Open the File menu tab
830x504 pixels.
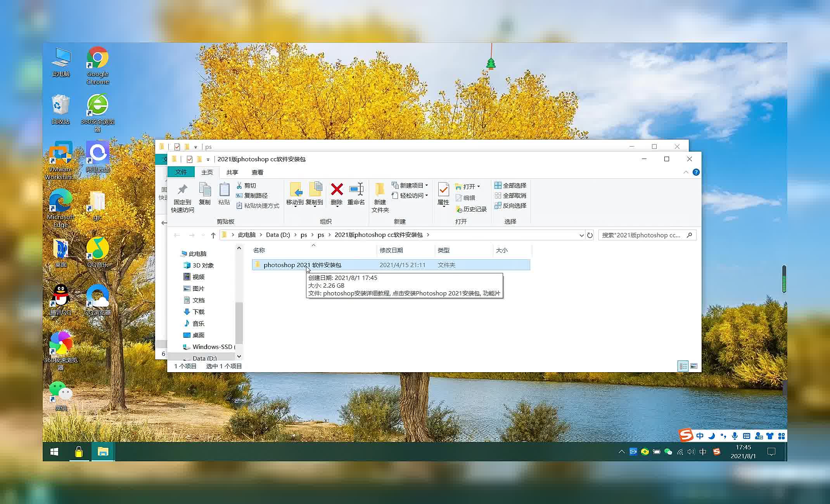click(x=181, y=172)
